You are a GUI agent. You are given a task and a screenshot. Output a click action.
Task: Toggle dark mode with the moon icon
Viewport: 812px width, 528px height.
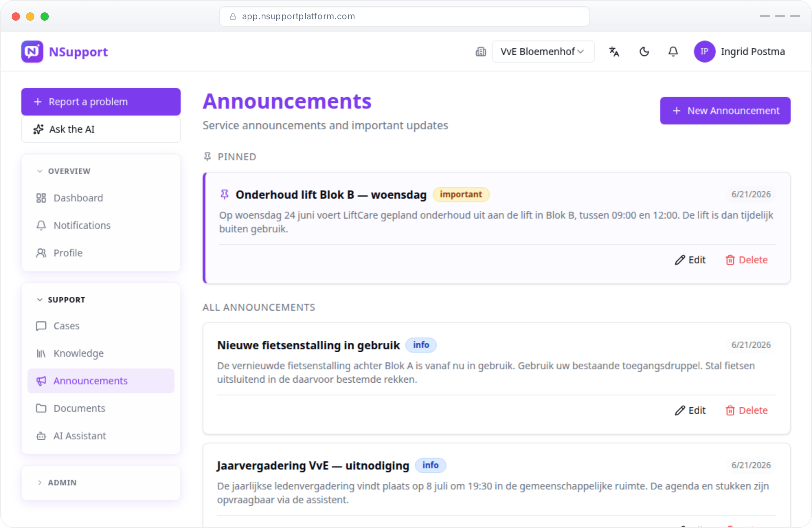point(644,52)
